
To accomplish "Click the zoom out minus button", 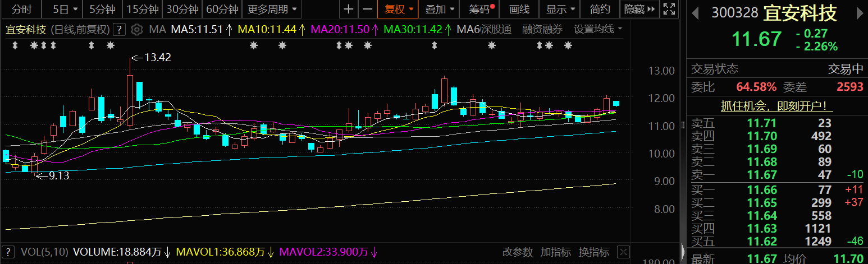I will (x=368, y=9).
